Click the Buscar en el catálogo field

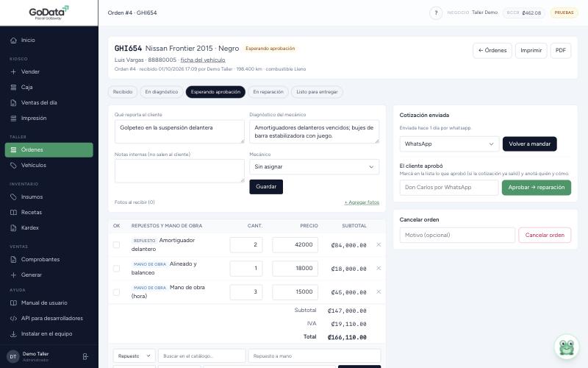[201, 356]
